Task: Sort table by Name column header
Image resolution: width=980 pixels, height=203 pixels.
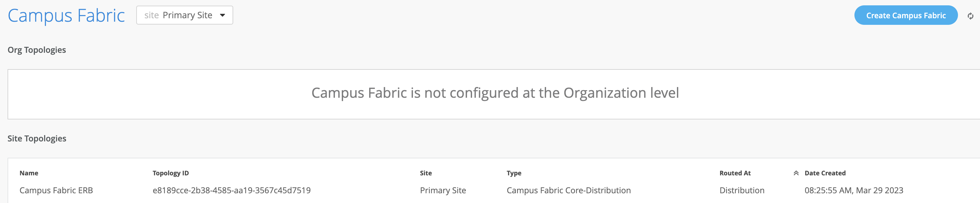Action: tap(29, 173)
